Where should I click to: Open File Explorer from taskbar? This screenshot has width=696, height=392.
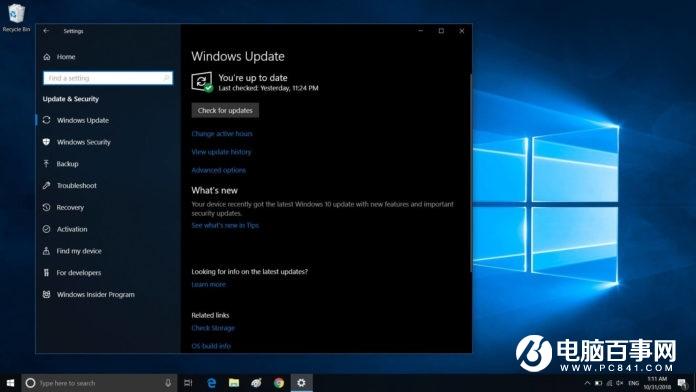click(234, 383)
